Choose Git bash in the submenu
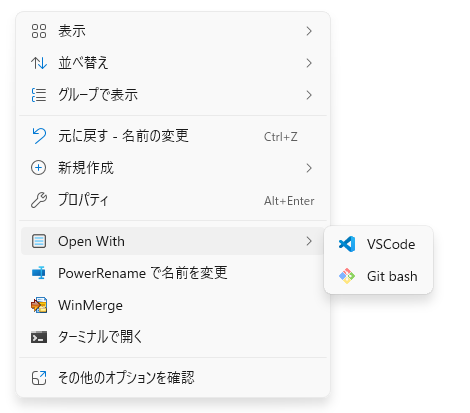The image size is (470, 413). point(378,276)
